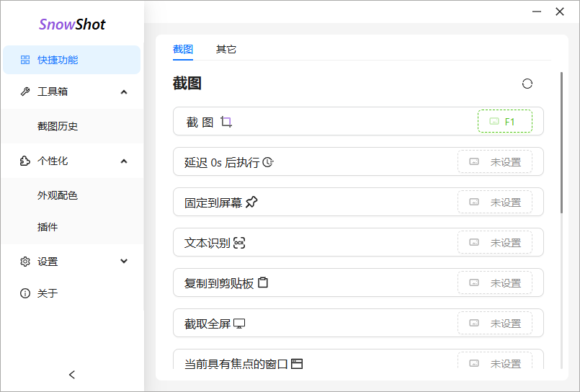Click the vertical scrollbar in the shortcut list
This screenshot has height=392, width=580.
click(x=561, y=143)
